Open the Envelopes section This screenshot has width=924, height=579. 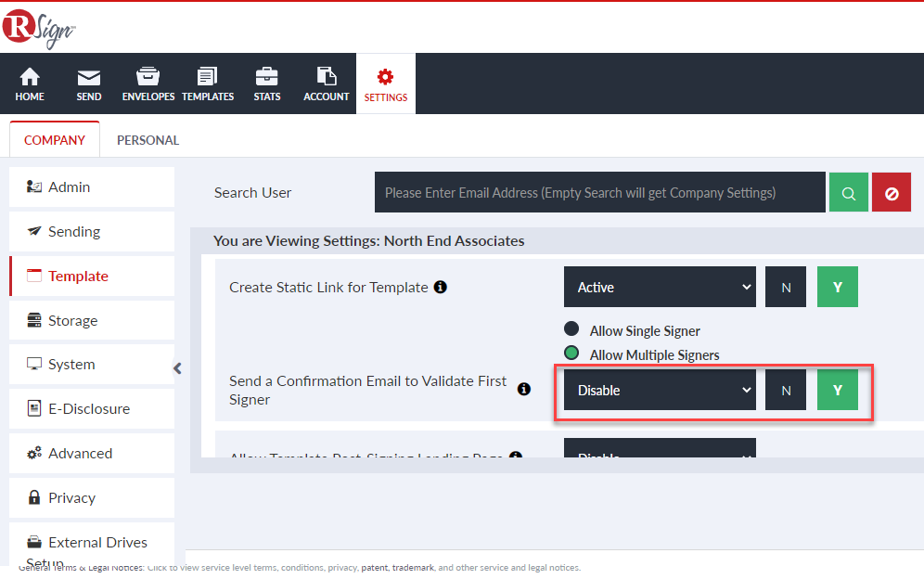point(148,84)
